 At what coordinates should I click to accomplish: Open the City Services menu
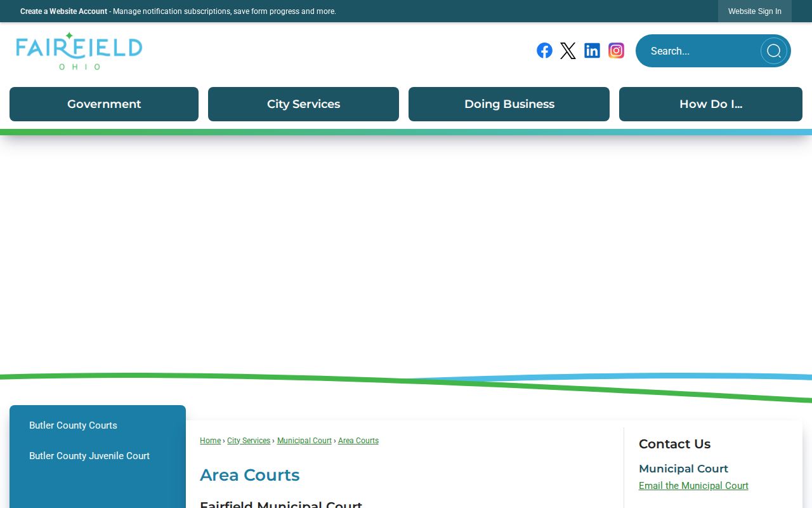[x=303, y=104]
